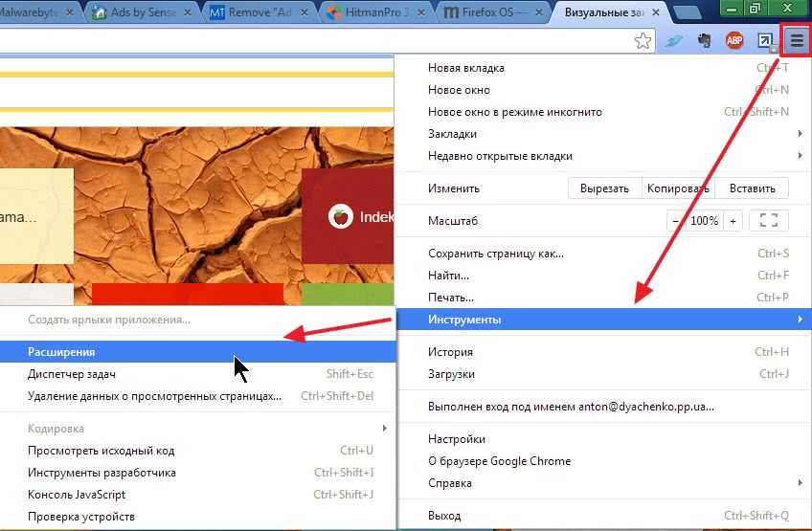The image size is (812, 531).
Task: Click the Chrome hamburger menu button
Action: tap(797, 41)
